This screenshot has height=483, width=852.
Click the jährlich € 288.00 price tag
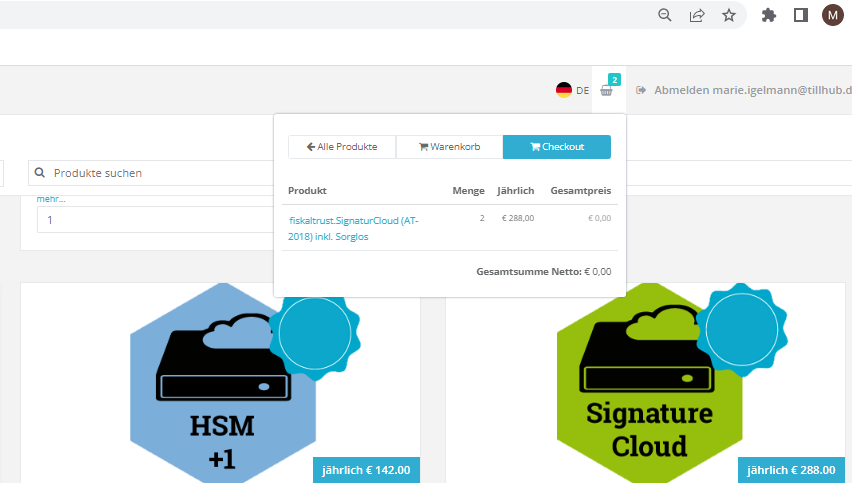pyautogui.click(x=791, y=470)
